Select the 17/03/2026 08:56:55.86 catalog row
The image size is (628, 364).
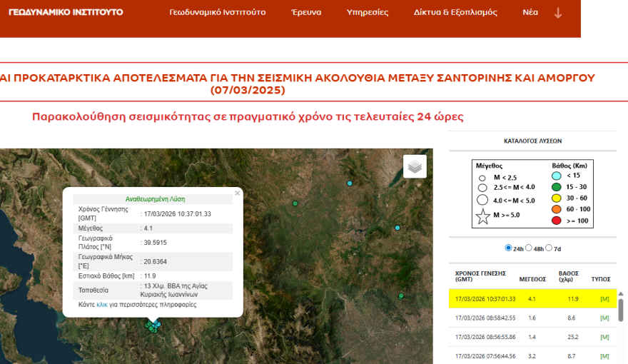[x=532, y=337]
